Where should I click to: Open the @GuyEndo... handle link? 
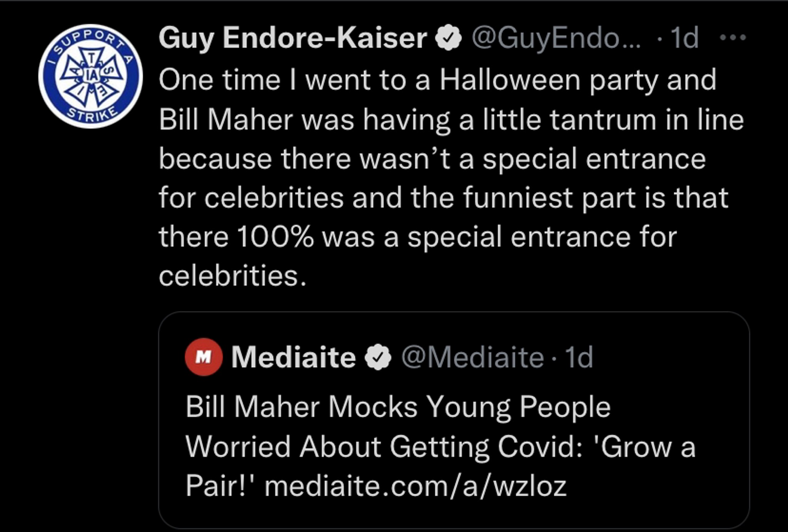click(x=556, y=38)
